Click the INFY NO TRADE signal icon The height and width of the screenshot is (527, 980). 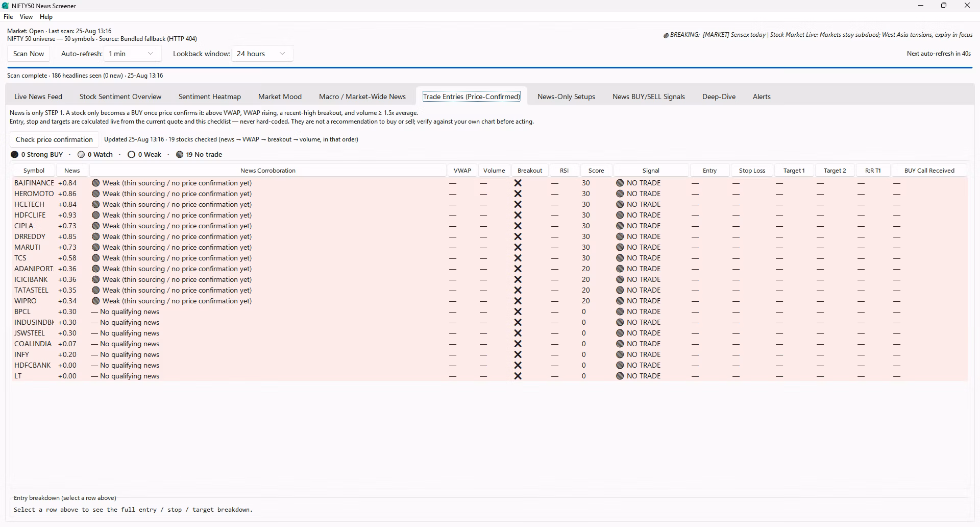coord(620,354)
